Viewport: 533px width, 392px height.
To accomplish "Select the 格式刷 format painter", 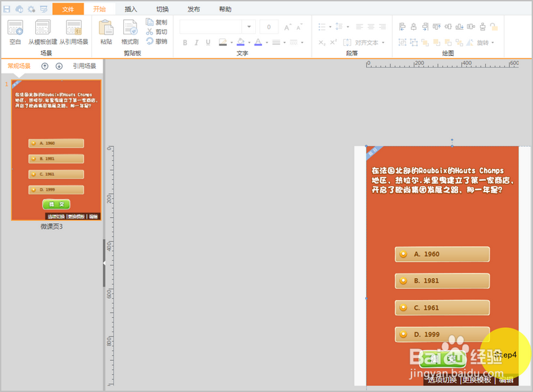I will click(x=130, y=32).
